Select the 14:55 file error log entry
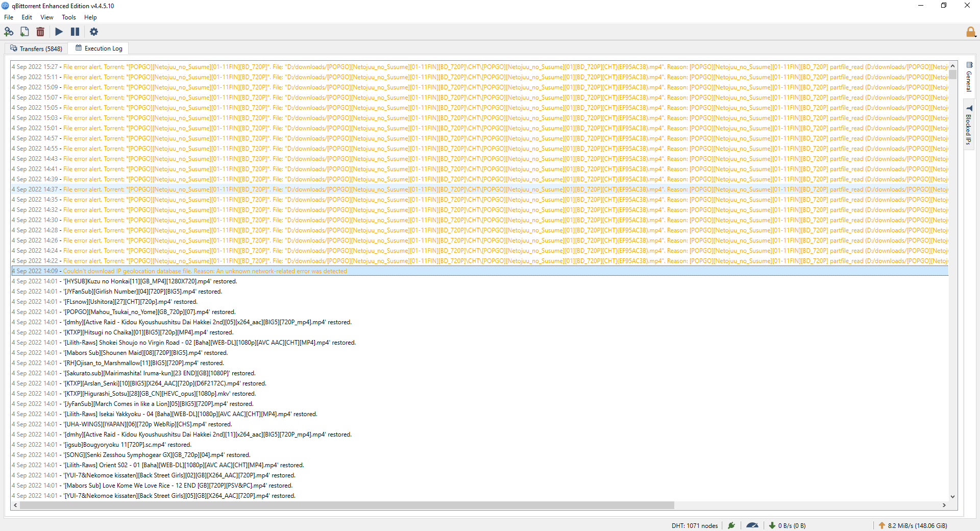Viewport: 980px width, 531px height. click(x=480, y=149)
